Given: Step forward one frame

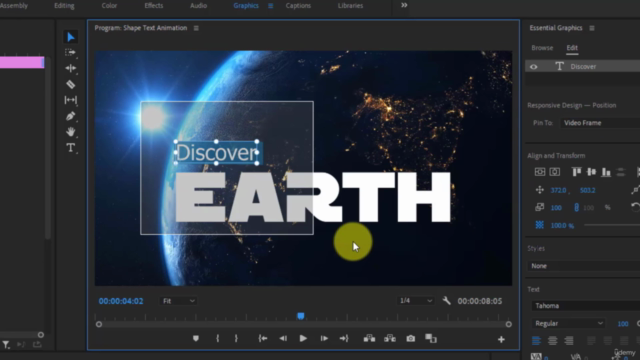Looking at the screenshot, I should 324,338.
